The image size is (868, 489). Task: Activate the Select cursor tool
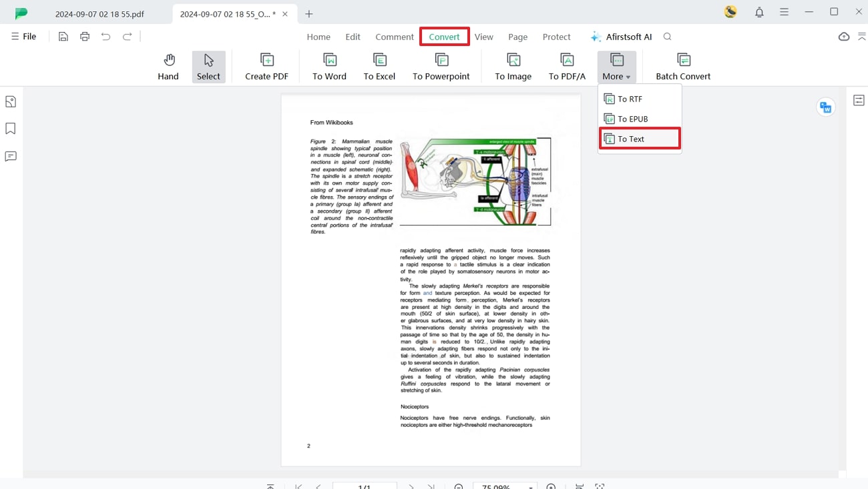[x=208, y=67]
